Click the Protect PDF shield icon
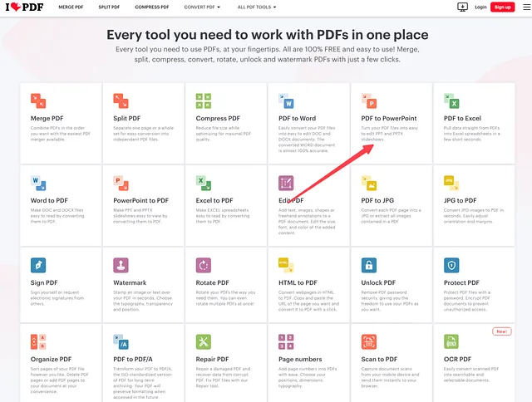The height and width of the screenshot is (402, 532). (451, 265)
